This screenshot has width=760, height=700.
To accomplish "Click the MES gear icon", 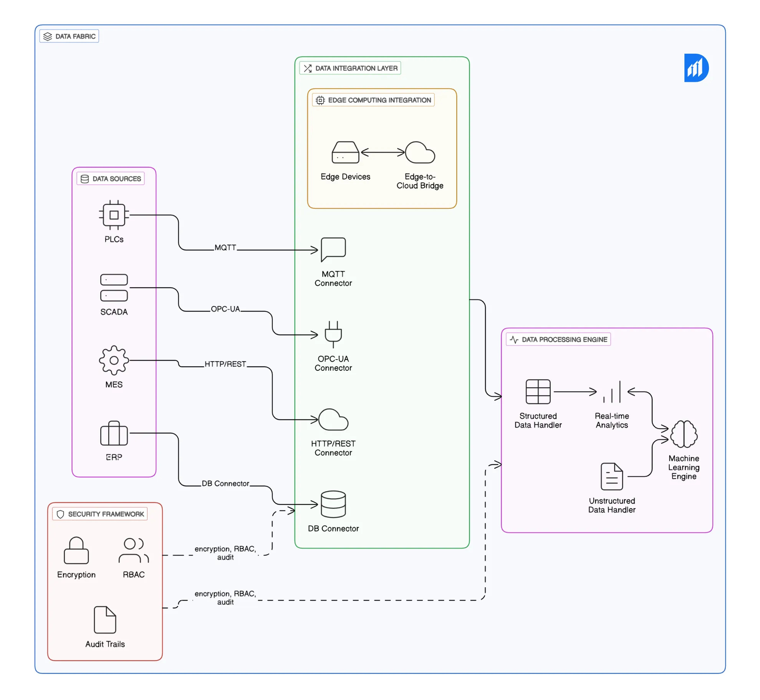I will (x=114, y=360).
